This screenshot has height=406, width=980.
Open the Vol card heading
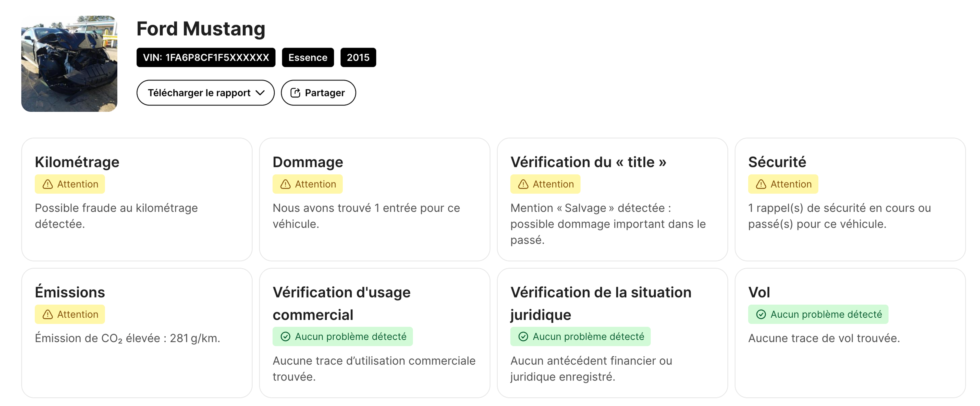point(759,292)
